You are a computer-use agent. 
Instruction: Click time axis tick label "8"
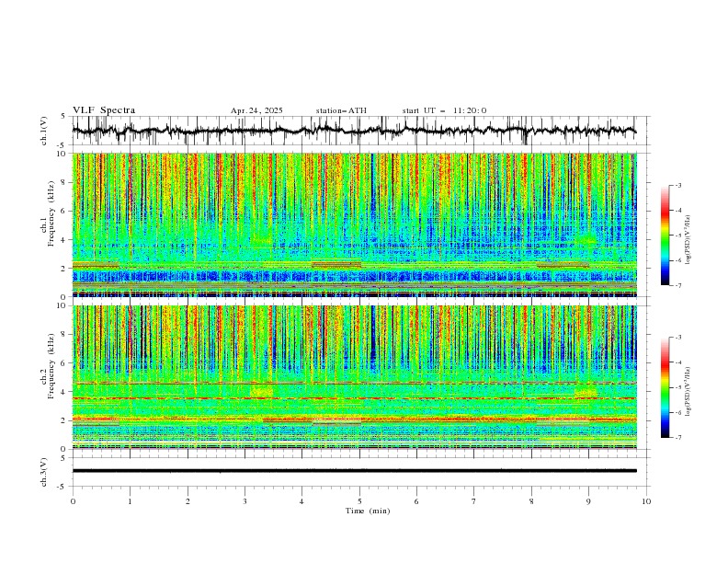point(531,501)
